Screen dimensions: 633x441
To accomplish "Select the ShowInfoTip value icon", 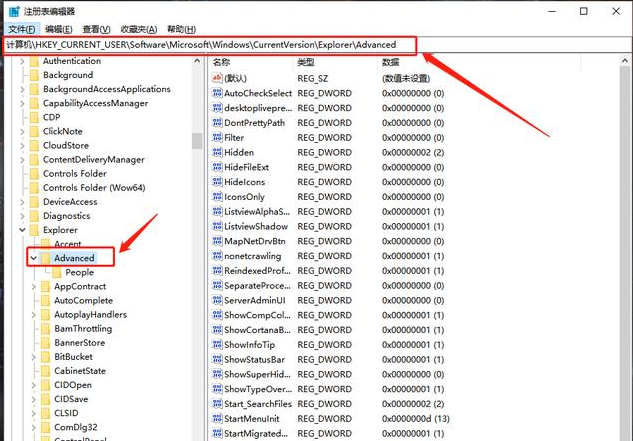I will [x=217, y=345].
